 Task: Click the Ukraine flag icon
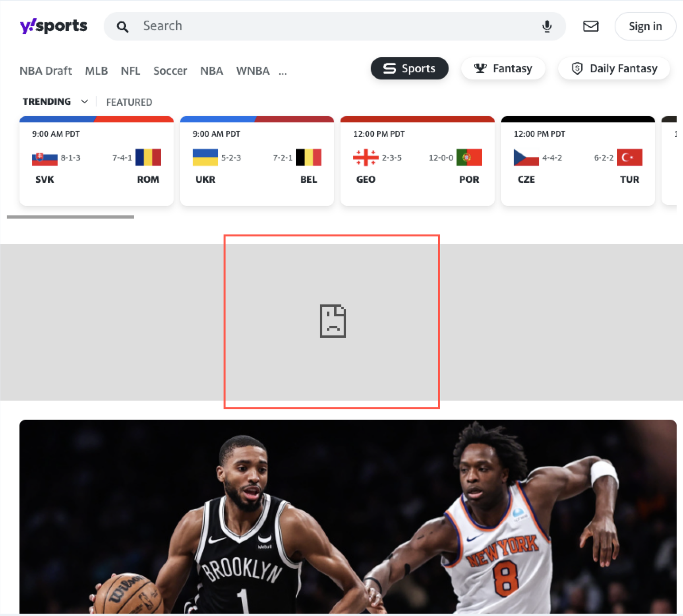point(205,157)
